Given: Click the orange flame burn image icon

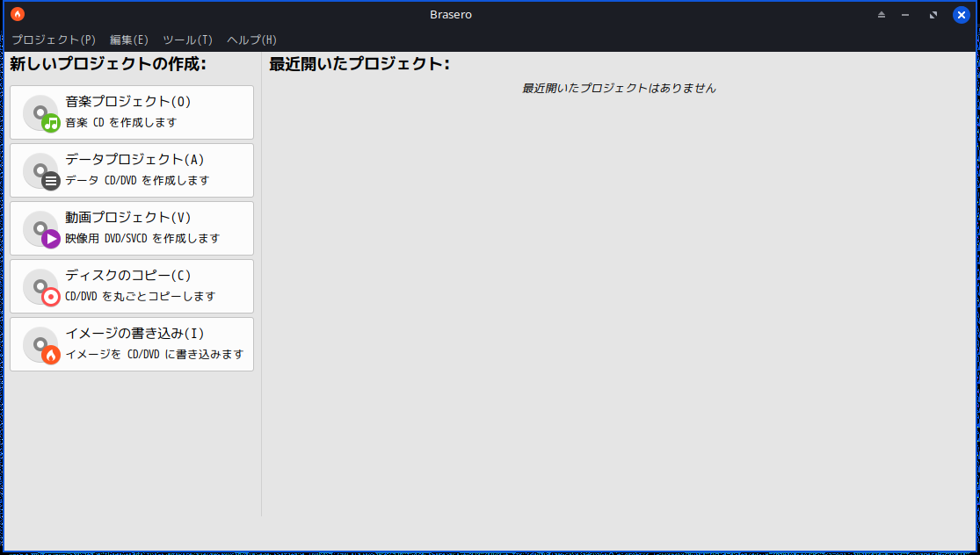Looking at the screenshot, I should [x=41, y=346].
